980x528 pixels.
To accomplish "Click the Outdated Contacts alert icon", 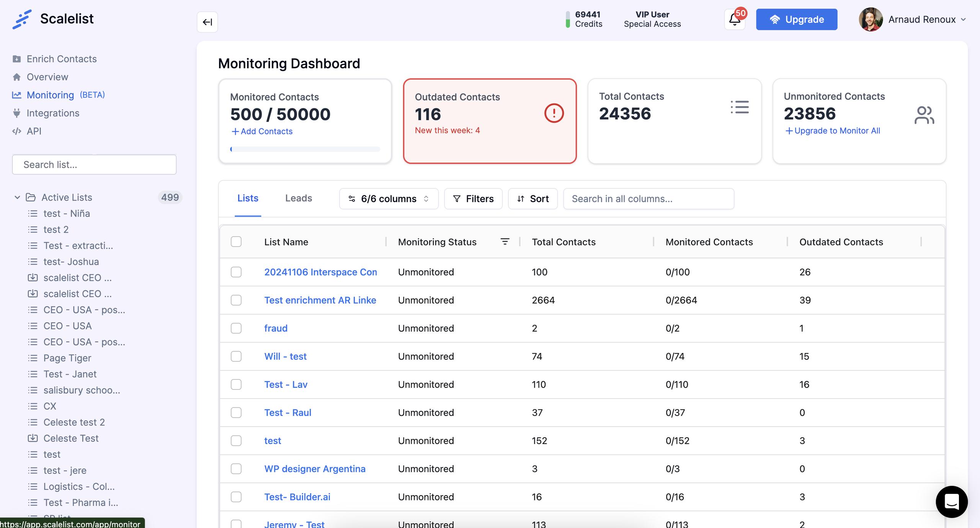I will click(554, 113).
